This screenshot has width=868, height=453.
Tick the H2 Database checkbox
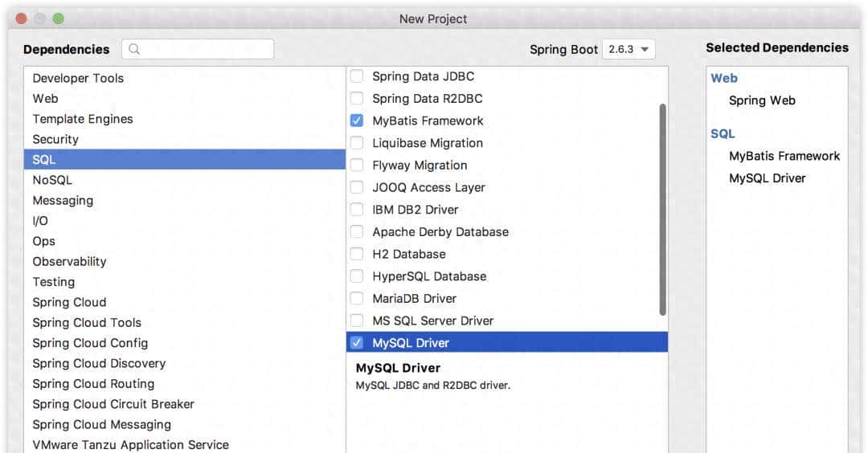pos(357,254)
